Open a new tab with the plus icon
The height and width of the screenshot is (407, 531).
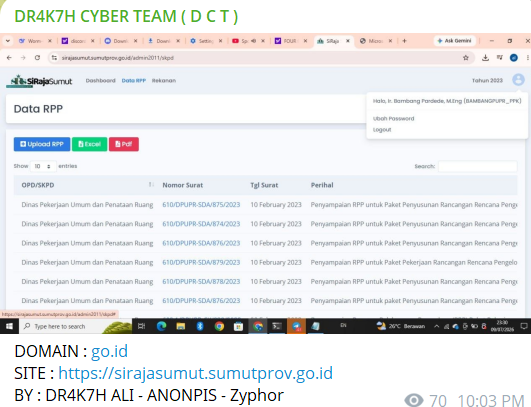404,41
